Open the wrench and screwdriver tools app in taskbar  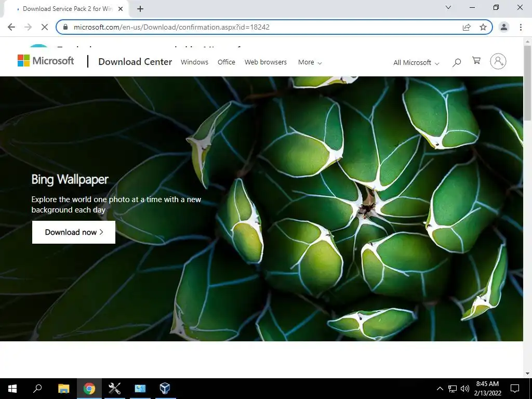115,389
